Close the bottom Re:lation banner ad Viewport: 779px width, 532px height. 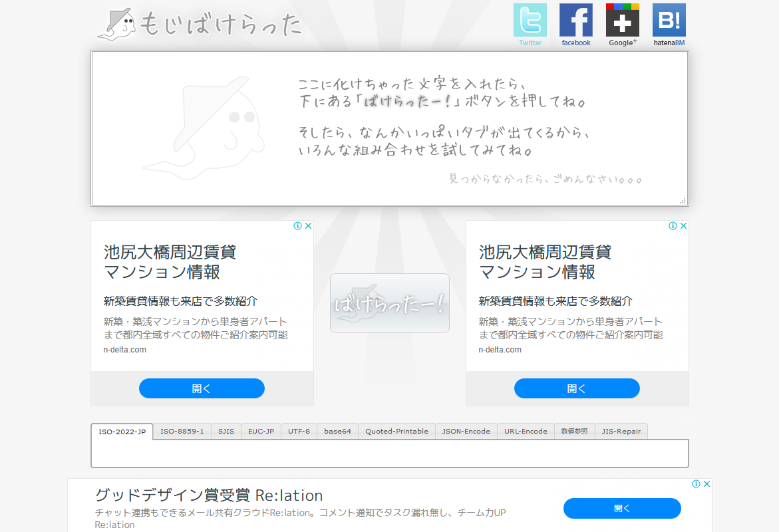point(706,484)
